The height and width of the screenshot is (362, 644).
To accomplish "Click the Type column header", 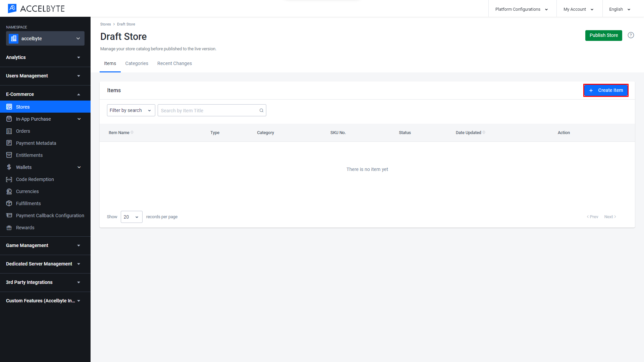I will pos(215,133).
